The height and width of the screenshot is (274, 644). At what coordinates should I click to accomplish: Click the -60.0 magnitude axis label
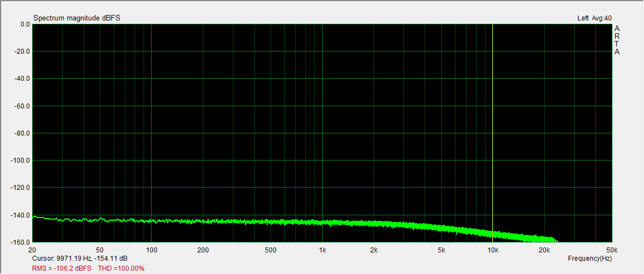click(x=22, y=106)
